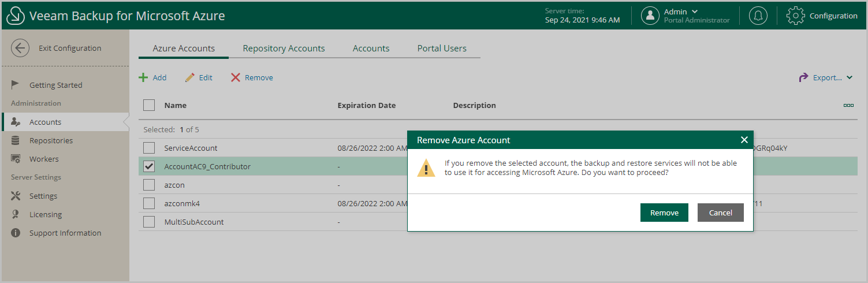Click the warning triangle in dialog
The width and height of the screenshot is (868, 283).
(x=426, y=167)
